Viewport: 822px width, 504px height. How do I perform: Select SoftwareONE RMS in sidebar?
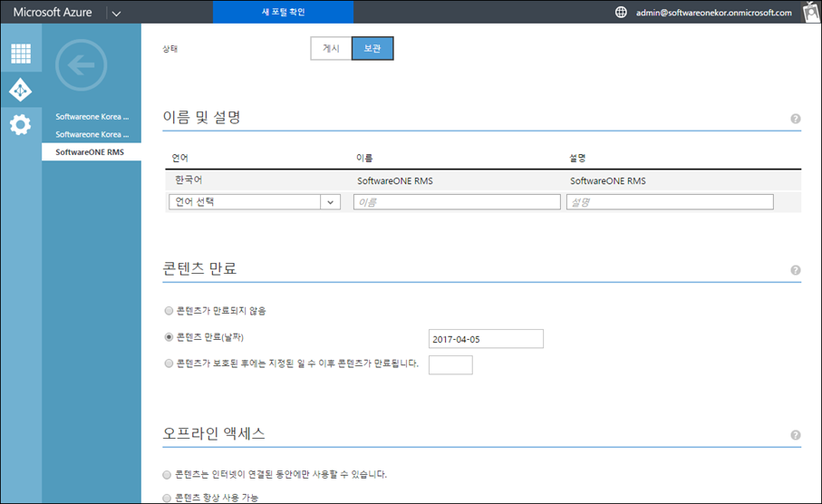point(92,152)
